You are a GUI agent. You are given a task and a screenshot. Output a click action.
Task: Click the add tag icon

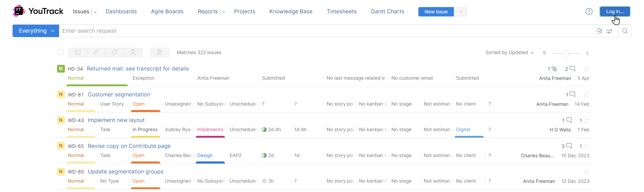tap(115, 52)
